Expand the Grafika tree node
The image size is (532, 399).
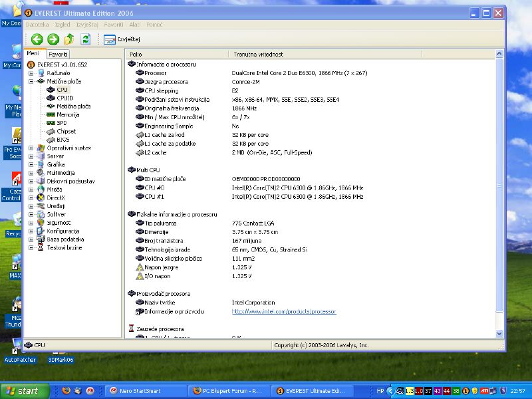(31, 164)
